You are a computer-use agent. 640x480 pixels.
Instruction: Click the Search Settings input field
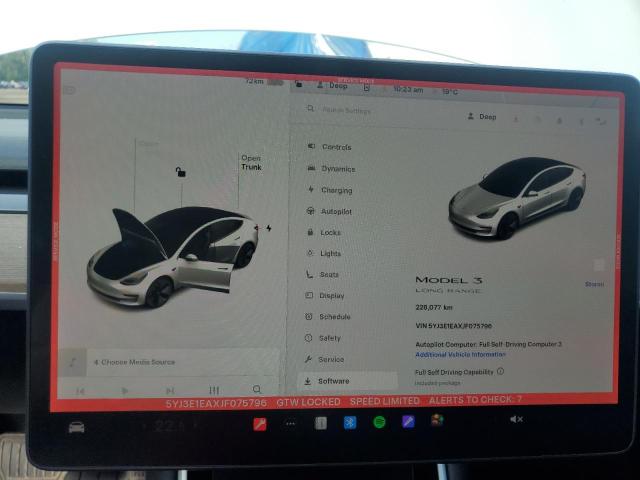point(380,111)
